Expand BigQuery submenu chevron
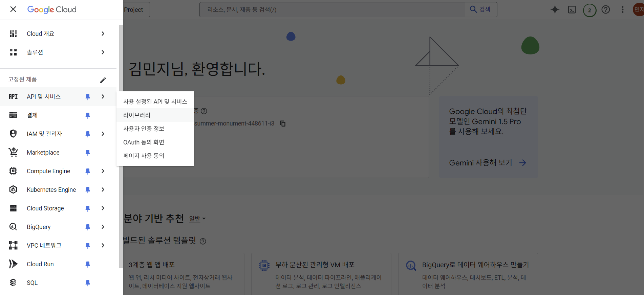Viewport: 644px width, 295px height. [x=103, y=227]
